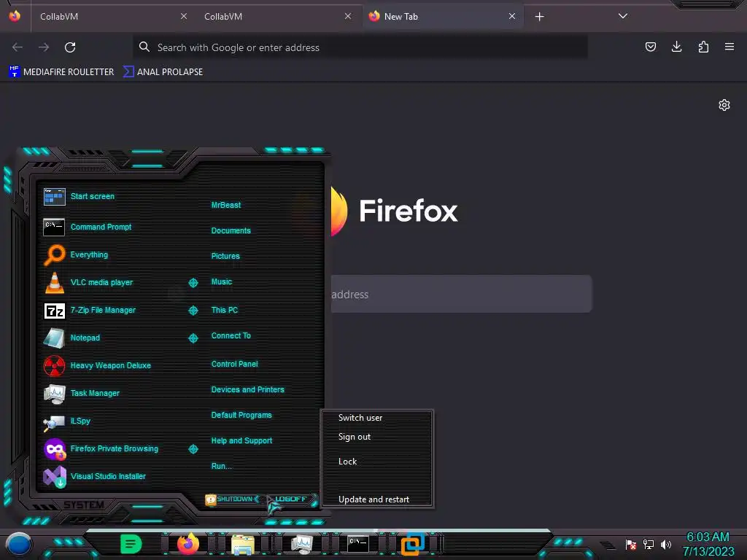Open Run... dialog
Screen dimensions: 747x560
point(221,466)
